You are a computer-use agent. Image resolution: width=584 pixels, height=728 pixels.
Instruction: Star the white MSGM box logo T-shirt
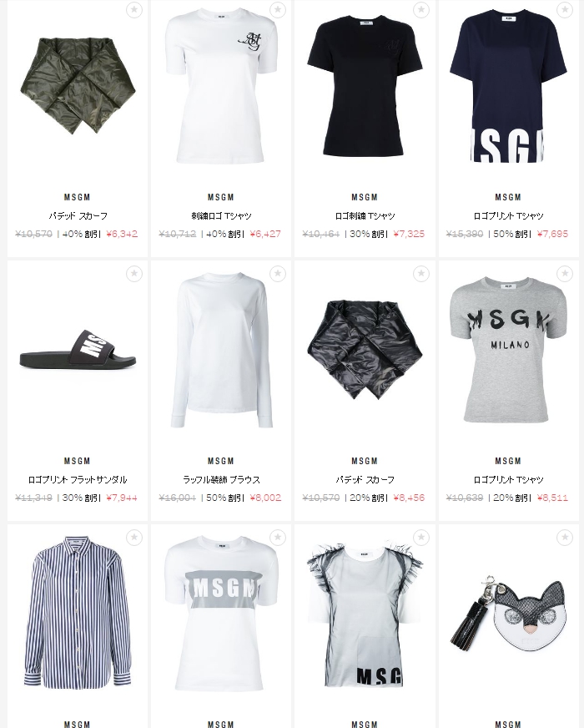pos(277,537)
